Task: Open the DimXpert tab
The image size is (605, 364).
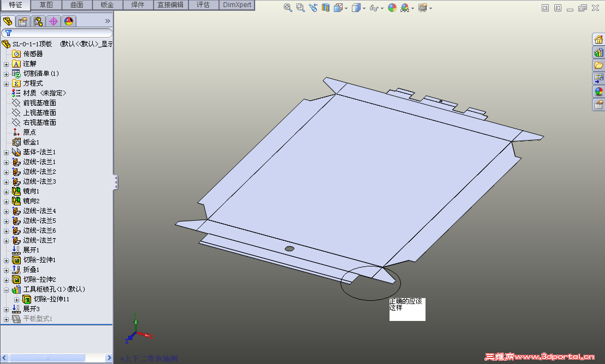Action: [237, 5]
